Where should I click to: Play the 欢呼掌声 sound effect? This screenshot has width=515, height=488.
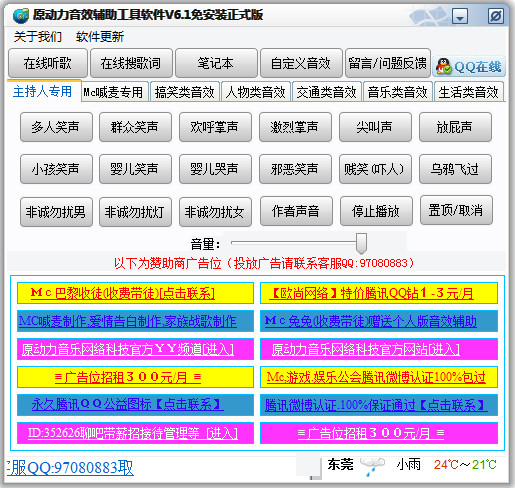[x=215, y=127]
